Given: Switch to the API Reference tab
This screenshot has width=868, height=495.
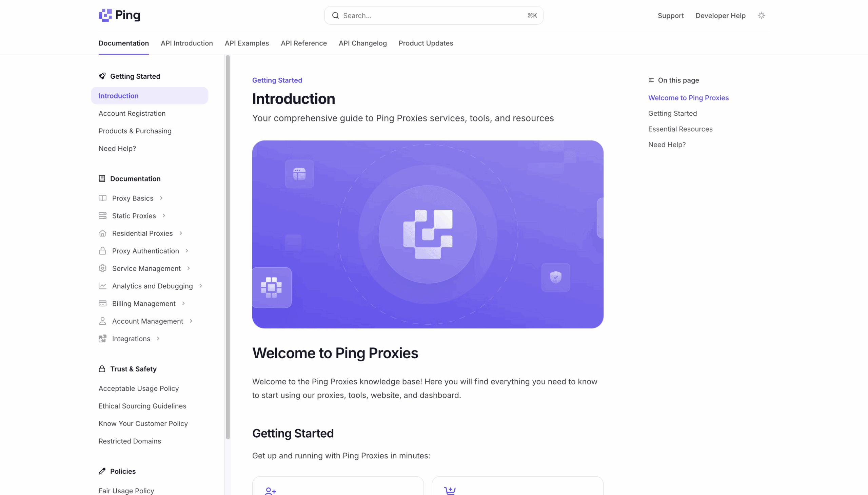Looking at the screenshot, I should 304,43.
